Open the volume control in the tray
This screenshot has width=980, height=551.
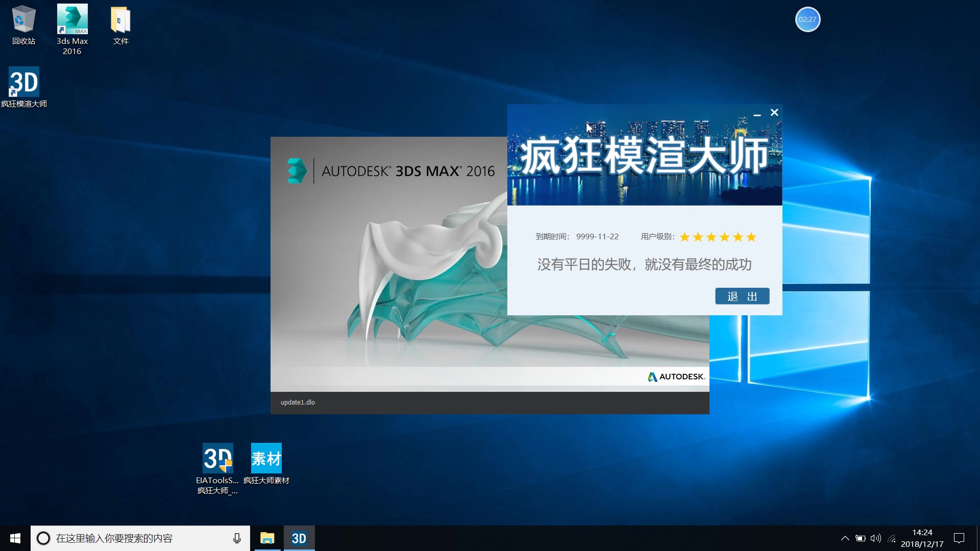click(876, 538)
